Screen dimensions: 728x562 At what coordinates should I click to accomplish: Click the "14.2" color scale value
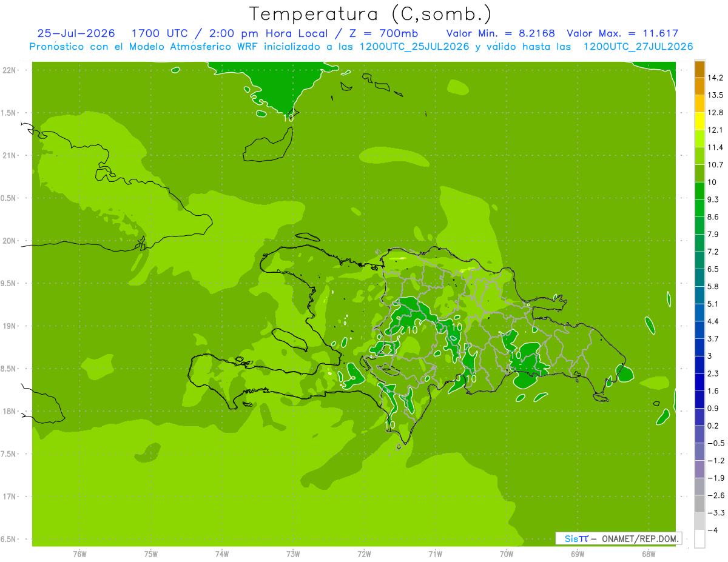(716, 78)
